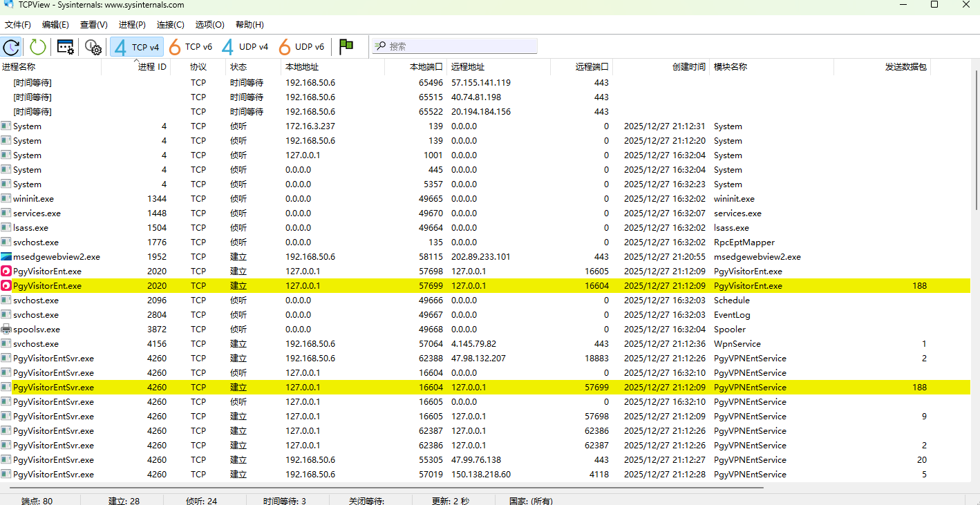The image size is (980, 505).
Task: Sort by the 创建时间 column header
Action: [x=688, y=68]
